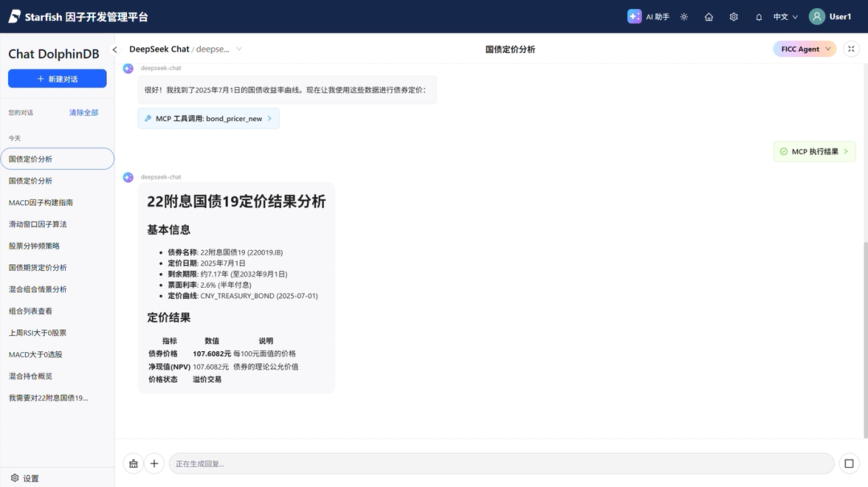The width and height of the screenshot is (868, 487).
Task: Open 混合持仓概览 conversation
Action: pos(57,376)
